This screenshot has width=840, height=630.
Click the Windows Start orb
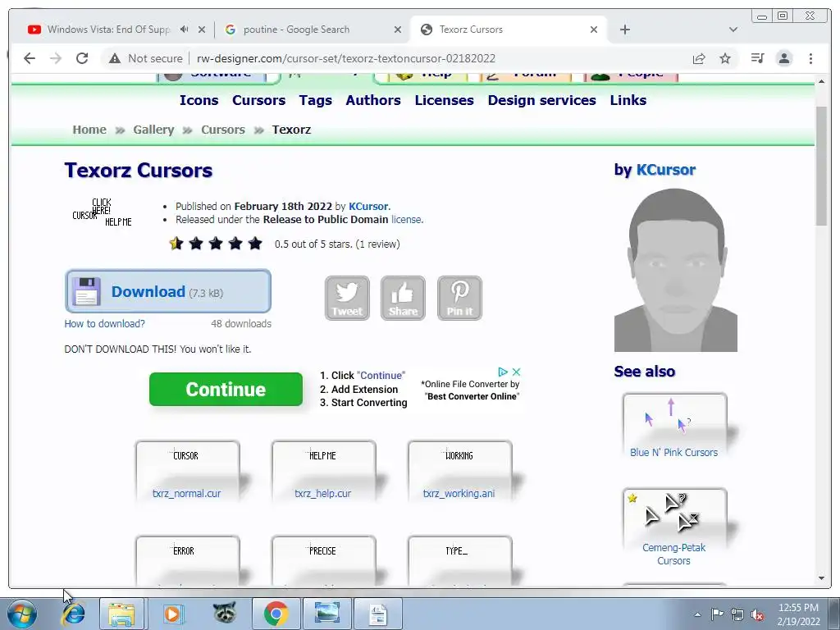coord(21,614)
